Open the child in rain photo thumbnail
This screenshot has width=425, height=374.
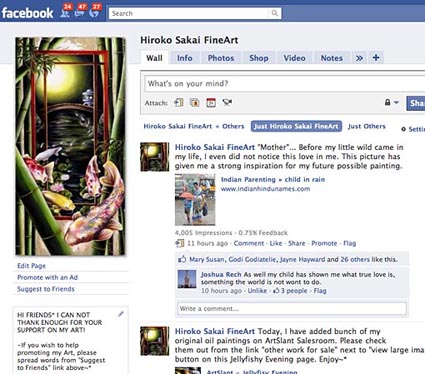click(x=195, y=200)
